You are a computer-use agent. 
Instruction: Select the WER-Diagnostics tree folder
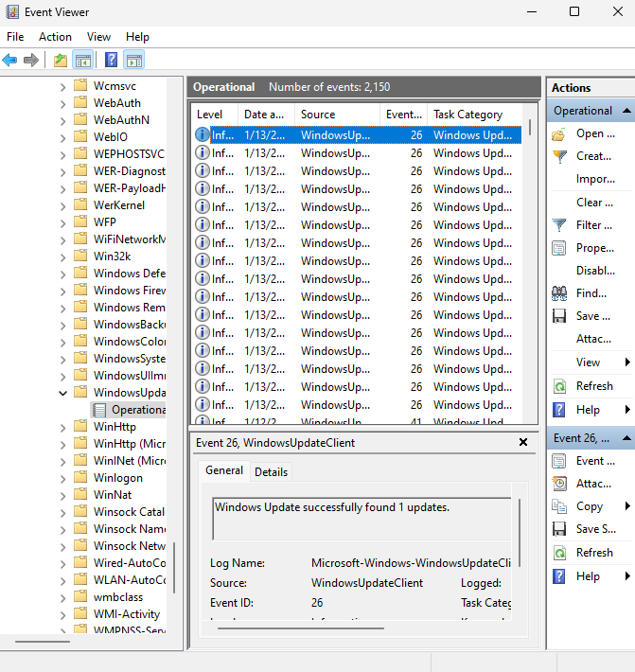pos(119,171)
